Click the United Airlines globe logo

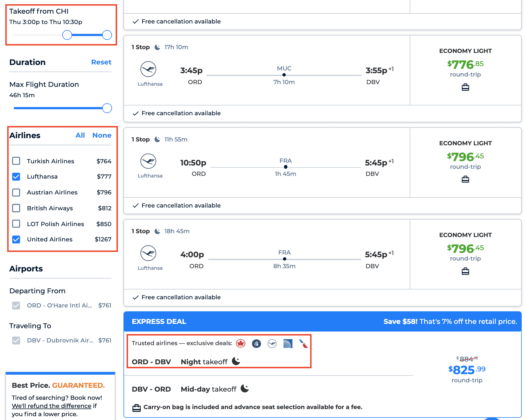tap(288, 344)
